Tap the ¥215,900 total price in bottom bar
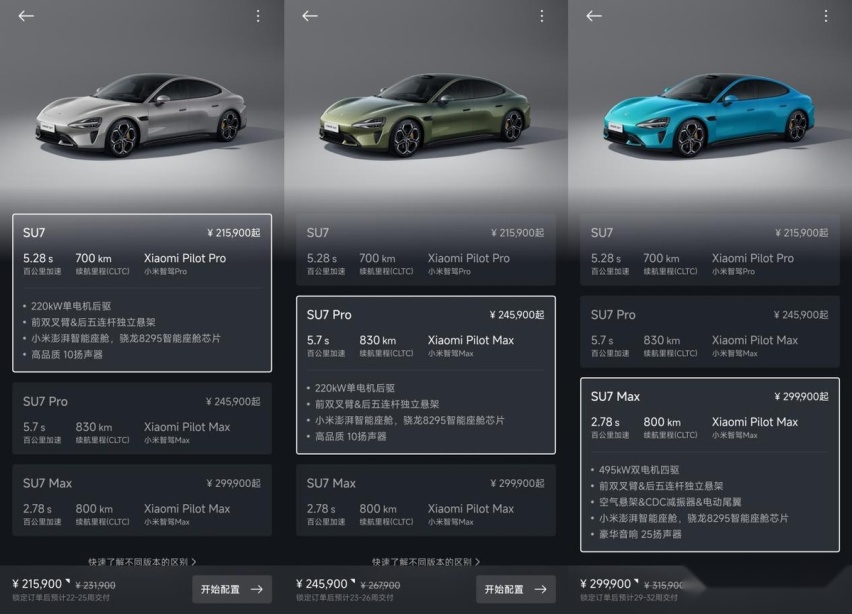852x614 pixels. pos(37,584)
